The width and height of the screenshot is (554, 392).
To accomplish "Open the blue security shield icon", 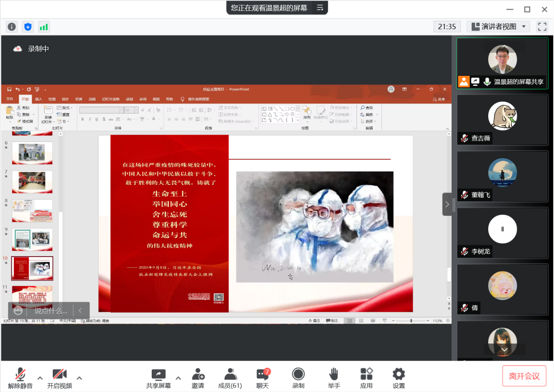I will (x=28, y=27).
